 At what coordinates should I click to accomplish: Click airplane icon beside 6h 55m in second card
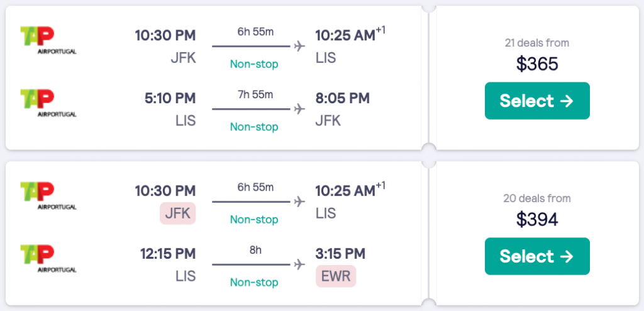299,201
